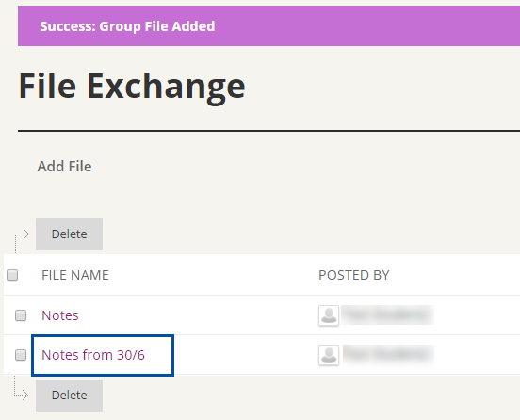Screen dimensions: 520x420
Task: Sort by the POSTED BY column header
Action: [x=354, y=275]
